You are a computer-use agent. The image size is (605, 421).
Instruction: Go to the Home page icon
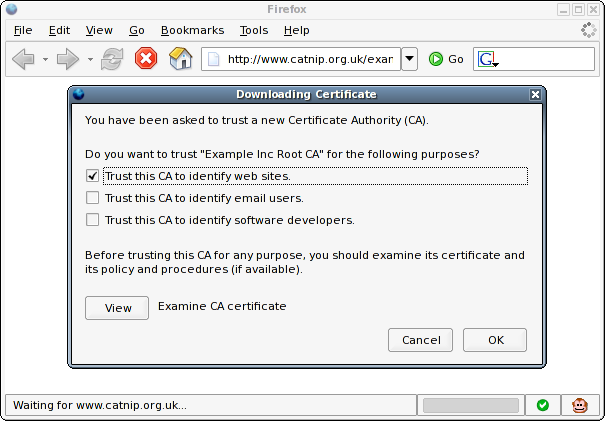click(x=181, y=59)
